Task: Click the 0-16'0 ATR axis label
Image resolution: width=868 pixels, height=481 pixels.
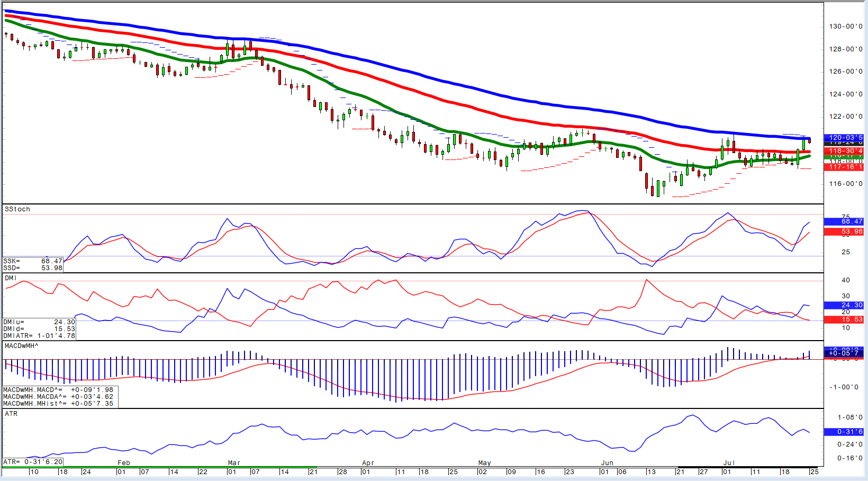Action: [x=850, y=458]
